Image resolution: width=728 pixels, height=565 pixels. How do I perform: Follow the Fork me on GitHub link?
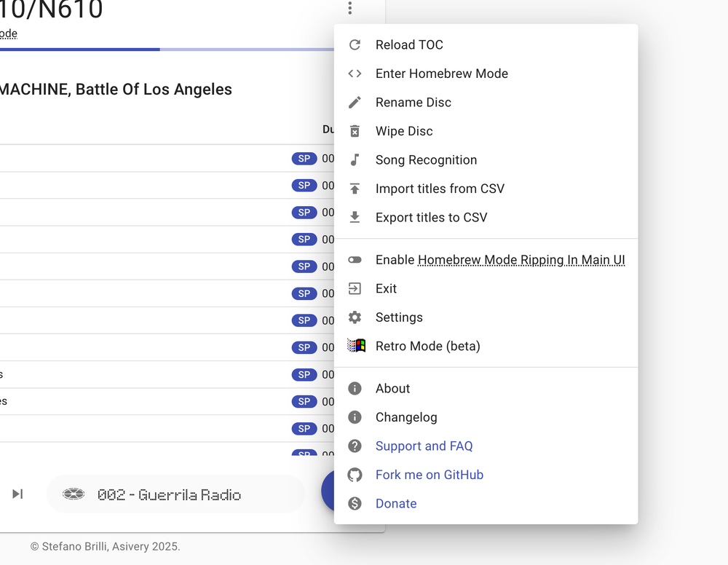430,475
